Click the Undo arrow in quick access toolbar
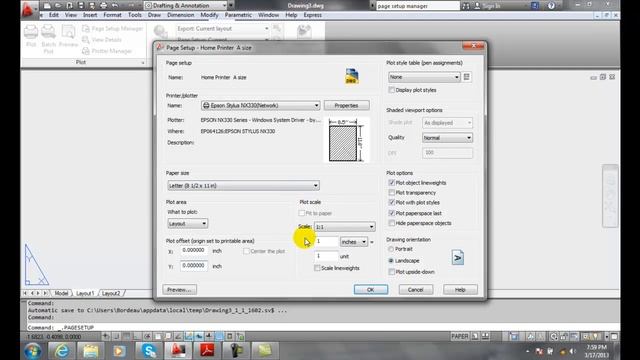This screenshot has width=640, height=360. coord(115,6)
